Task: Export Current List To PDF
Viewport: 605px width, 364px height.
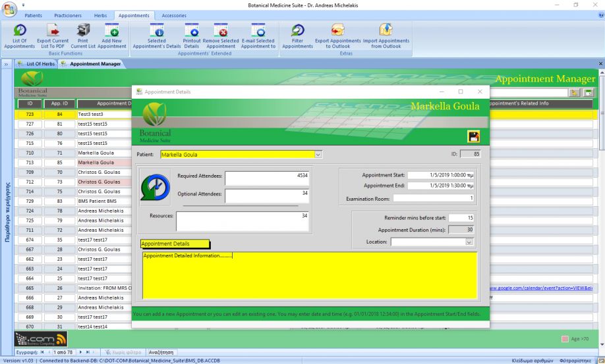Action: 53,36
